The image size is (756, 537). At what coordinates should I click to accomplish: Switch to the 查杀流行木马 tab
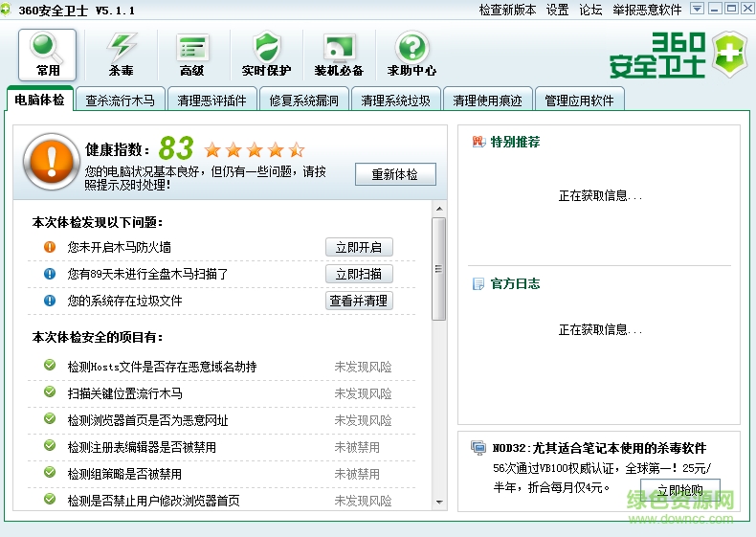(120, 101)
